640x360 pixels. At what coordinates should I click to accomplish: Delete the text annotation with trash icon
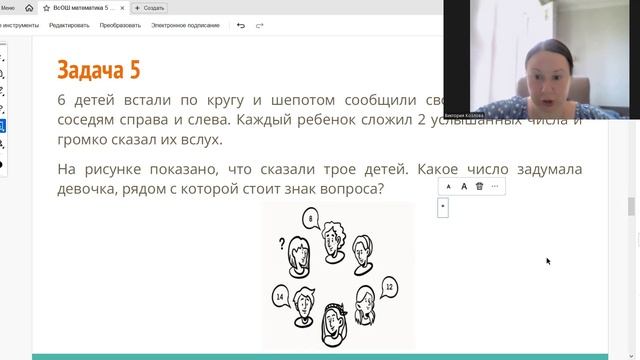pos(480,186)
